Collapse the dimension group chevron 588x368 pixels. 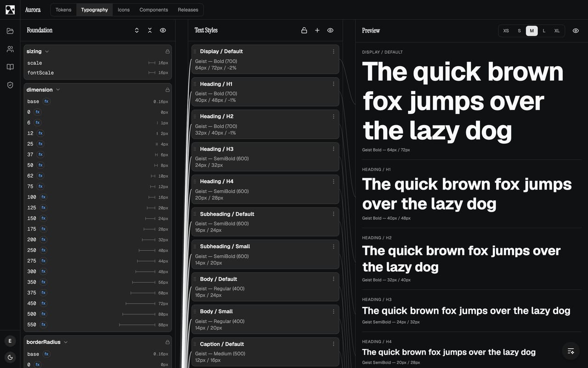tap(58, 90)
